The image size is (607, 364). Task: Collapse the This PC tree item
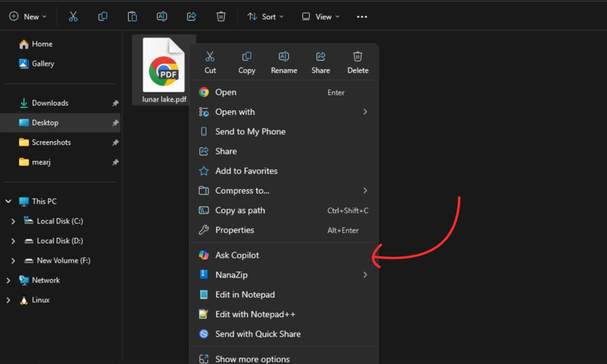(x=7, y=201)
